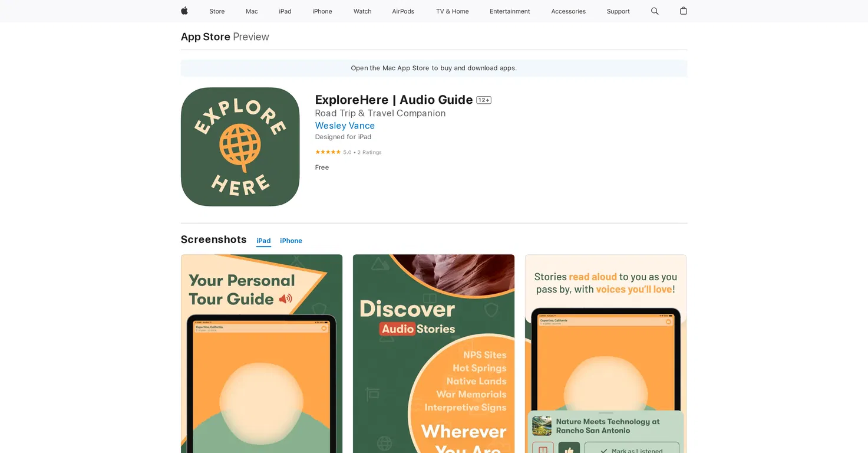Screen dimensions: 868x453
Task: Click 'Nature Meets Technology at Rancho San Antonio'
Action: [608, 426]
